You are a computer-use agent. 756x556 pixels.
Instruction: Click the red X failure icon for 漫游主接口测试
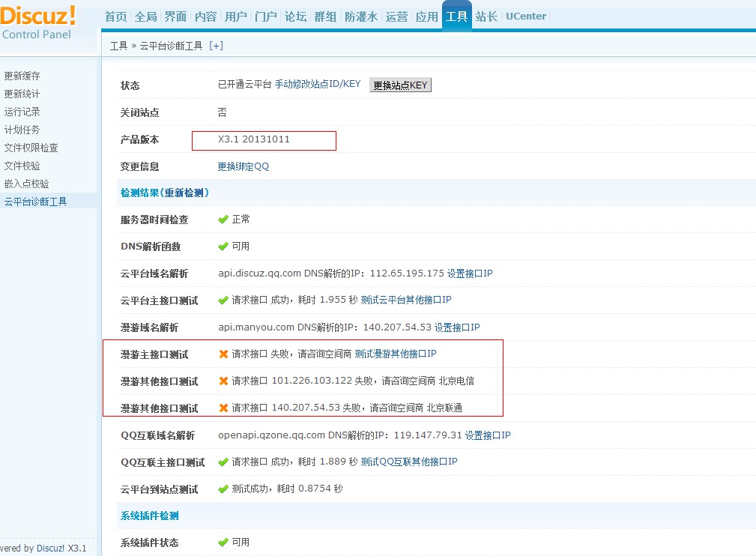[223, 354]
